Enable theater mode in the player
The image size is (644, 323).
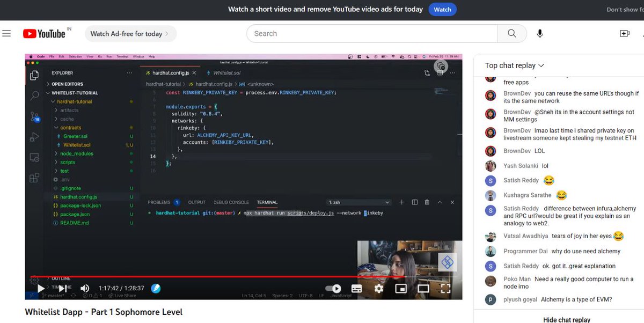tap(423, 289)
